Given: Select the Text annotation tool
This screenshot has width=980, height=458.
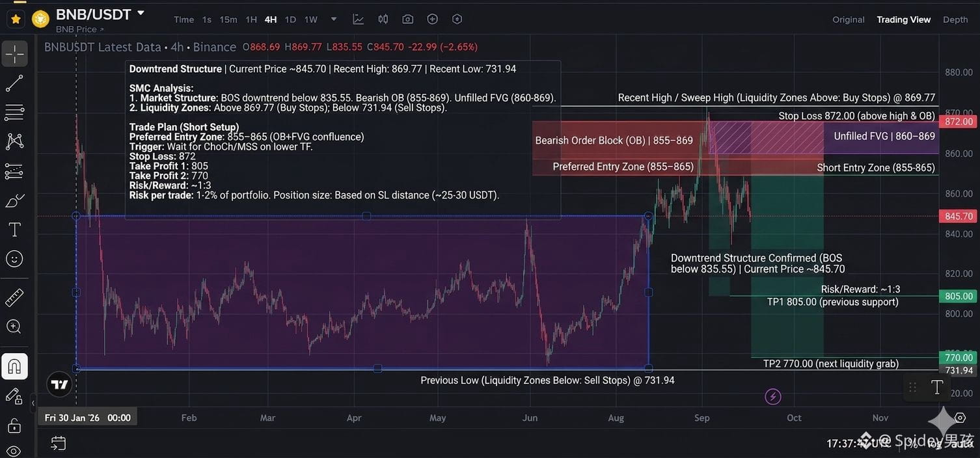Looking at the screenshot, I should coord(14,230).
